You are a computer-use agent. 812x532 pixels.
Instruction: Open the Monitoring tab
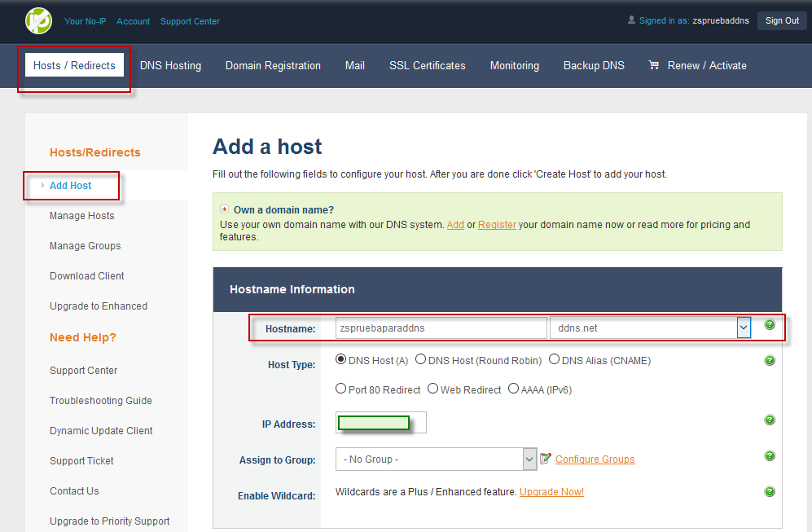click(x=515, y=66)
